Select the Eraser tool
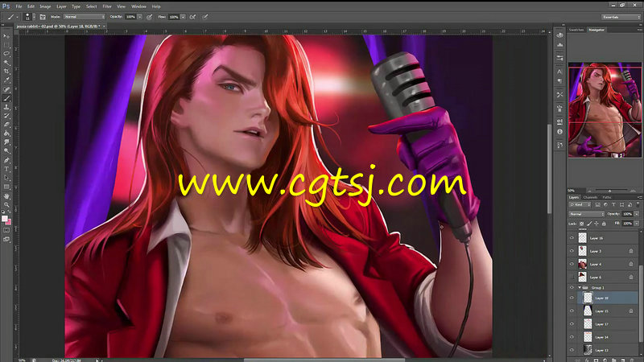Viewport: 644px width, 362px height. [x=6, y=125]
